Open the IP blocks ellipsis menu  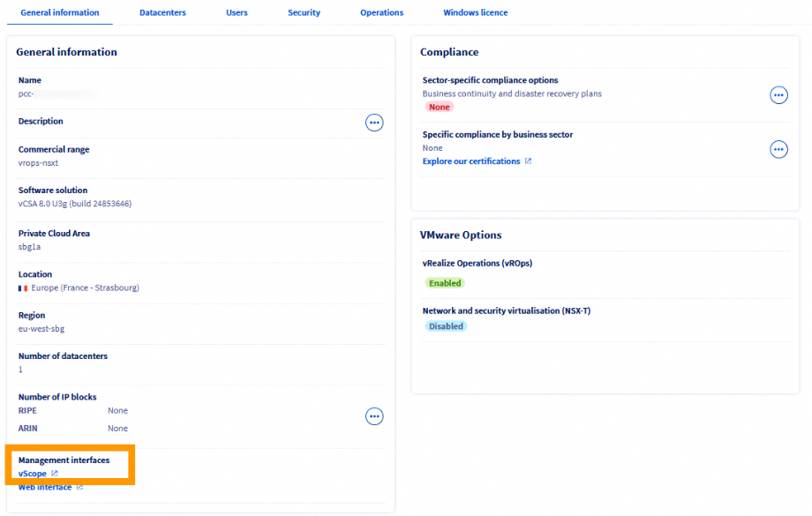(x=374, y=416)
